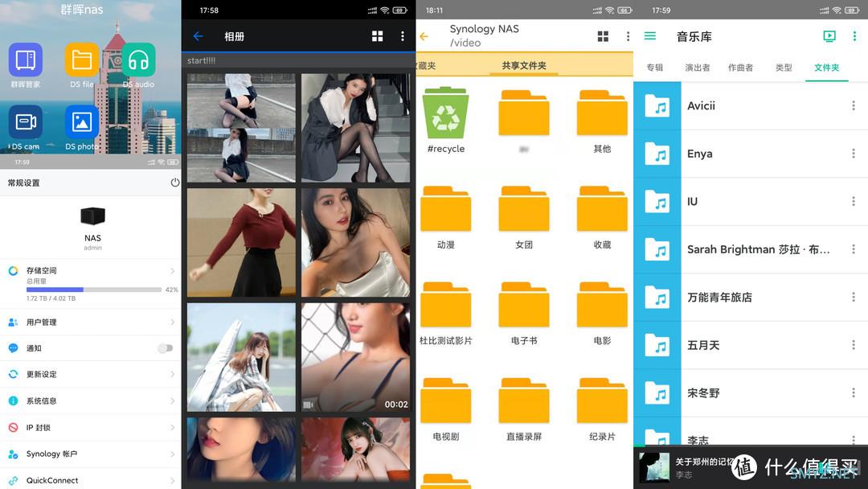Click the storage usage progress bar
868x489 pixels.
coord(93,290)
